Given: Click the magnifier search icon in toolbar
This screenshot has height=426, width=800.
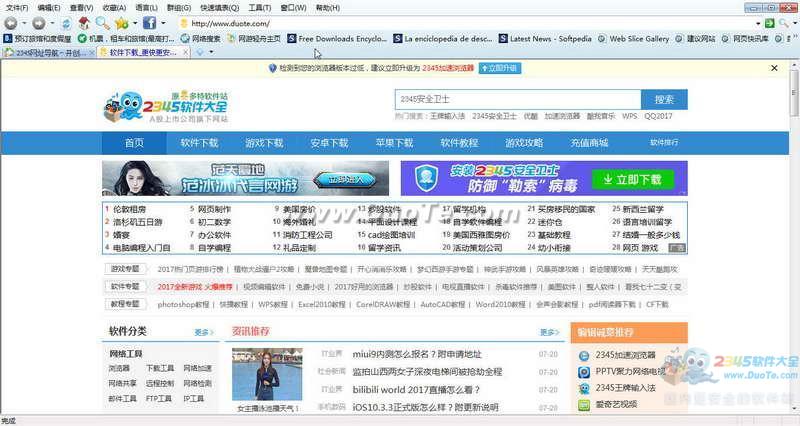Looking at the screenshot, I should 103,23.
